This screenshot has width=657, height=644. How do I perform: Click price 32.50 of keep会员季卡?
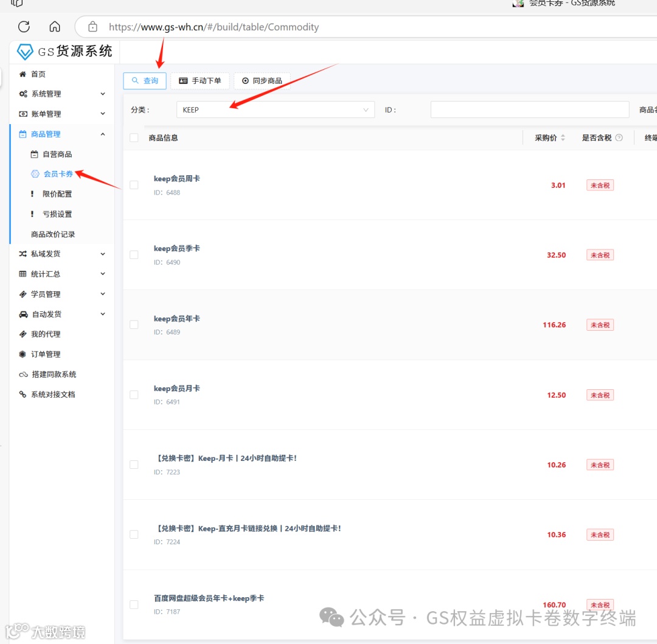coord(556,255)
